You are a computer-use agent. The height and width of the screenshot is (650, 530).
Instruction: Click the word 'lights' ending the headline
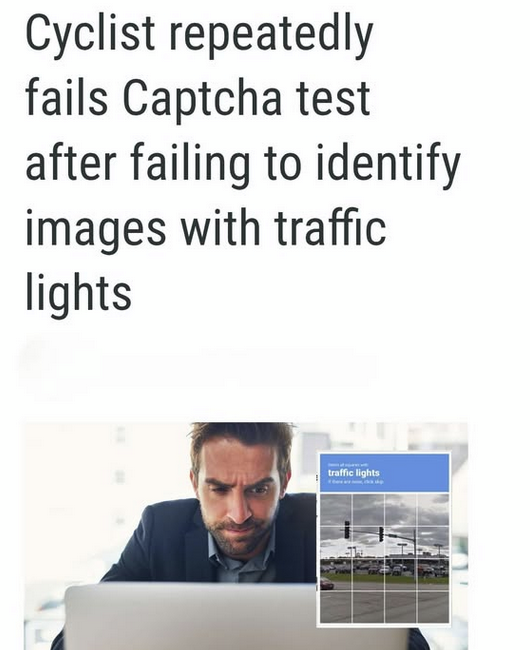(79, 290)
